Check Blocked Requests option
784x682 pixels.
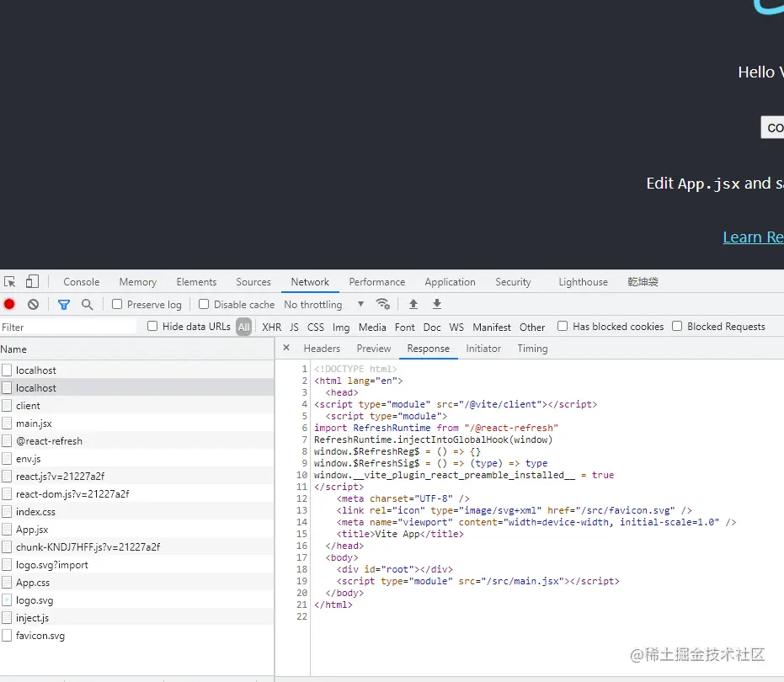click(x=677, y=326)
